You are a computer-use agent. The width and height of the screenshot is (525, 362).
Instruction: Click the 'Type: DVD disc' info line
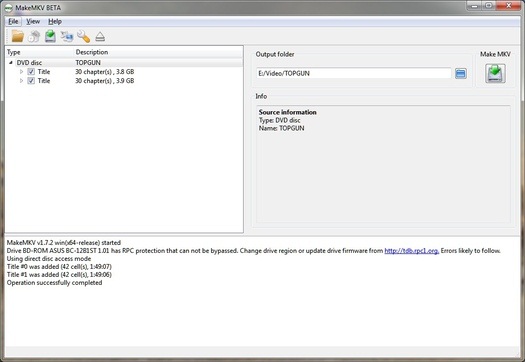pyautogui.click(x=280, y=120)
